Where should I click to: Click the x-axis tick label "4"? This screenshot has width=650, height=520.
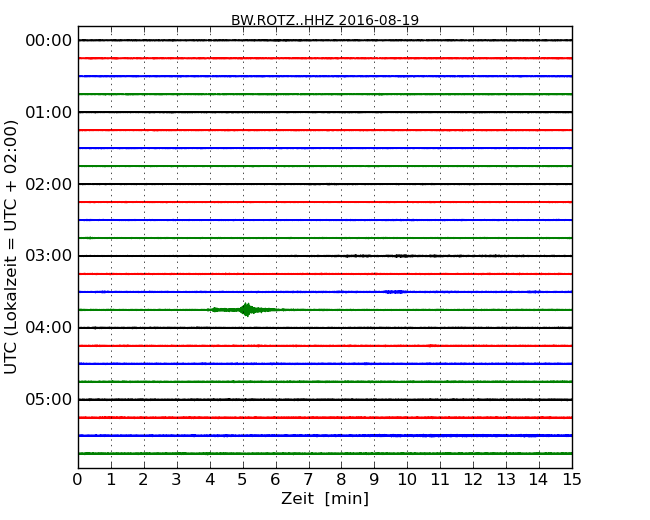(x=210, y=480)
